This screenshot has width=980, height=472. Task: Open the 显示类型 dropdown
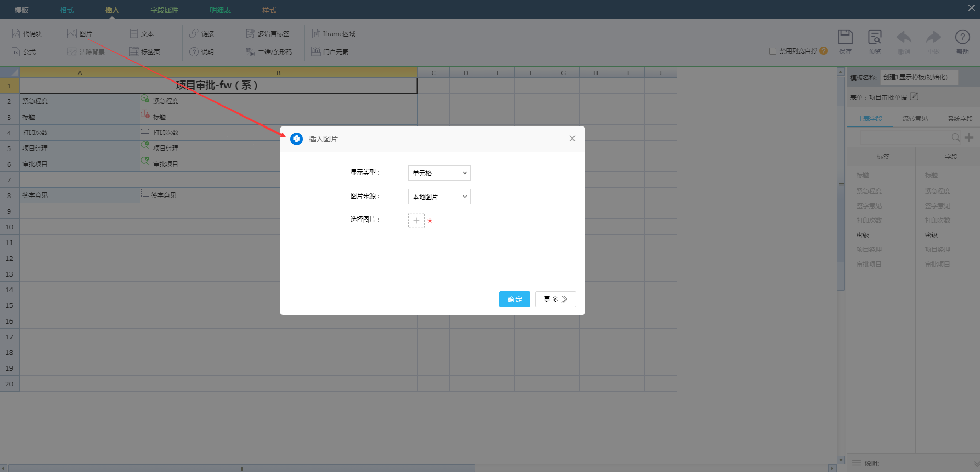coord(439,173)
